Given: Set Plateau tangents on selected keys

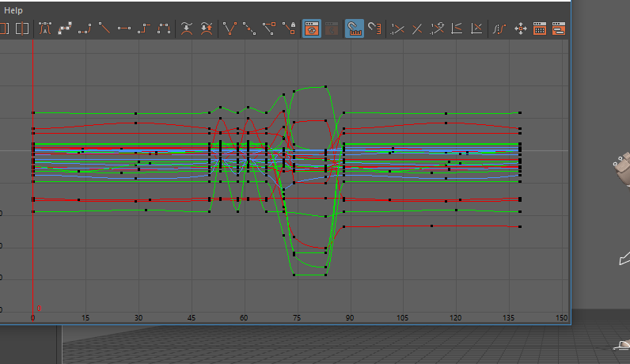Looking at the screenshot, I should [163, 28].
